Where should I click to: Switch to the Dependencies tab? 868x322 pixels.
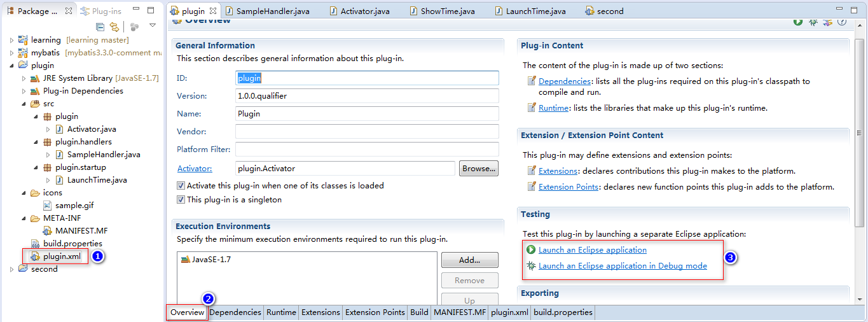click(235, 312)
